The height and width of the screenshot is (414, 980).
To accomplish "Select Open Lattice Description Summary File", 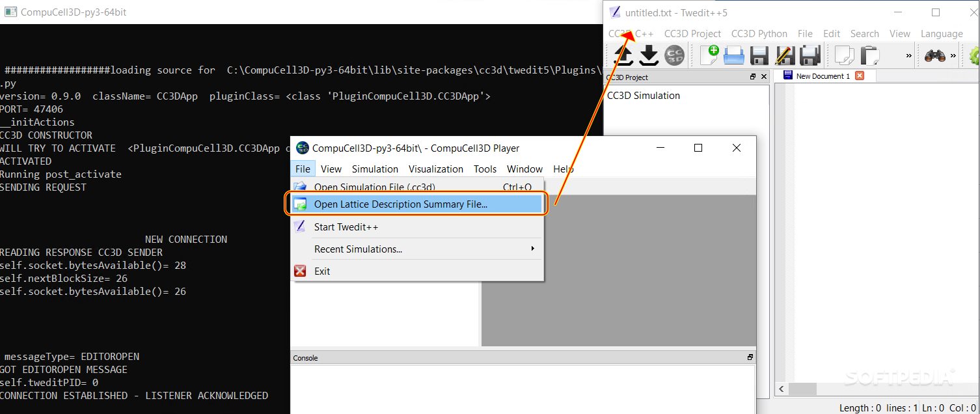I will point(417,204).
